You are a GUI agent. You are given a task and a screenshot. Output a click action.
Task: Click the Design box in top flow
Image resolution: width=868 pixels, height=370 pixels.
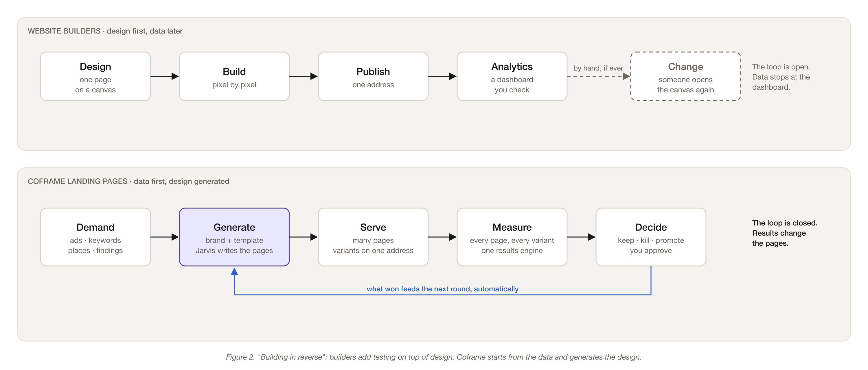pos(95,76)
